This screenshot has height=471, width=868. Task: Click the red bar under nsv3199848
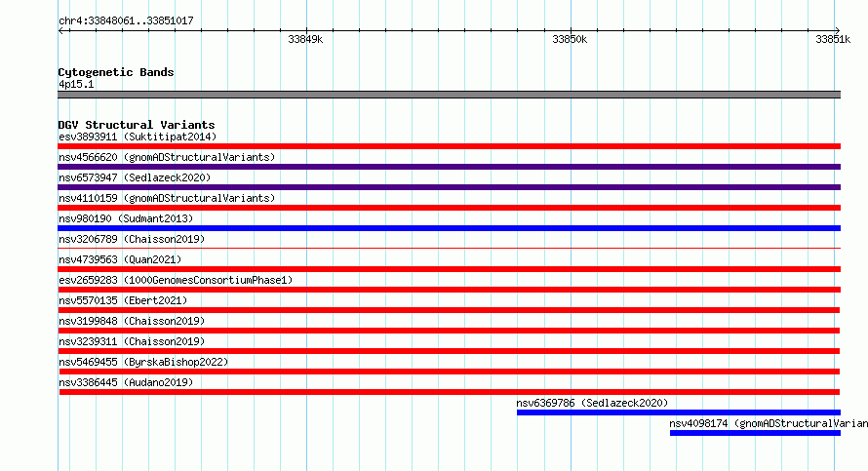pyautogui.click(x=449, y=331)
